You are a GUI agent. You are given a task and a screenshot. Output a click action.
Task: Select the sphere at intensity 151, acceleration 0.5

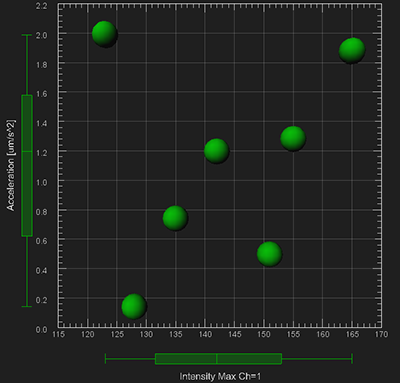269,254
